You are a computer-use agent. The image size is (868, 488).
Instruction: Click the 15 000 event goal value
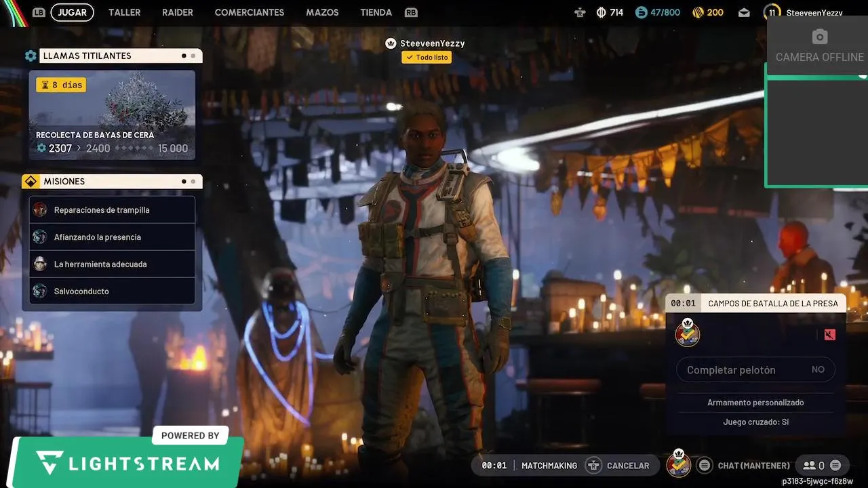(x=173, y=148)
